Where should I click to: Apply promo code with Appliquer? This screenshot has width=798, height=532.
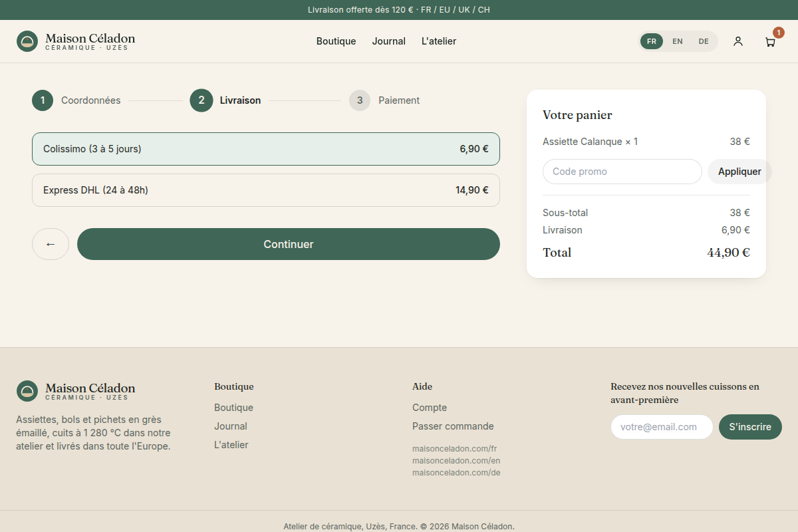pyautogui.click(x=739, y=172)
